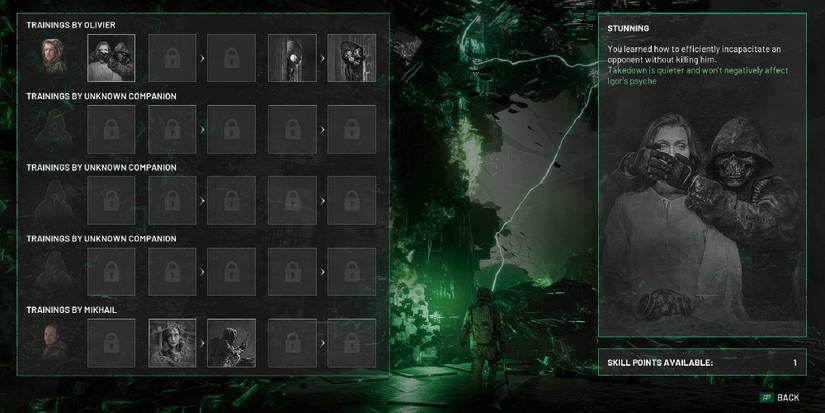Click last locked slot in first Unknown Companion row
This screenshot has width=825, height=413.
point(351,129)
